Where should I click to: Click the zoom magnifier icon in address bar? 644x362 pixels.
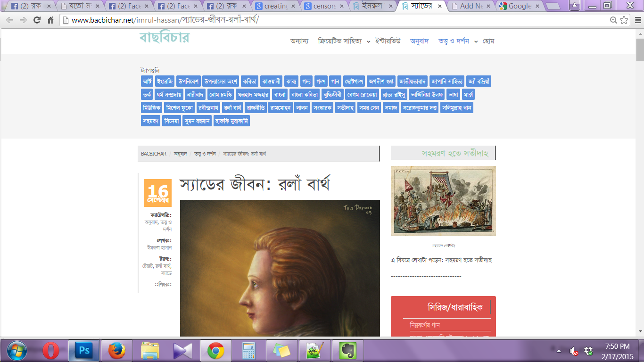613,20
